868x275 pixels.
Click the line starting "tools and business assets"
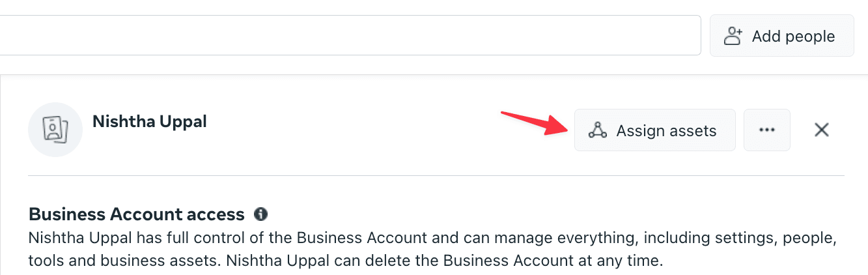click(345, 261)
